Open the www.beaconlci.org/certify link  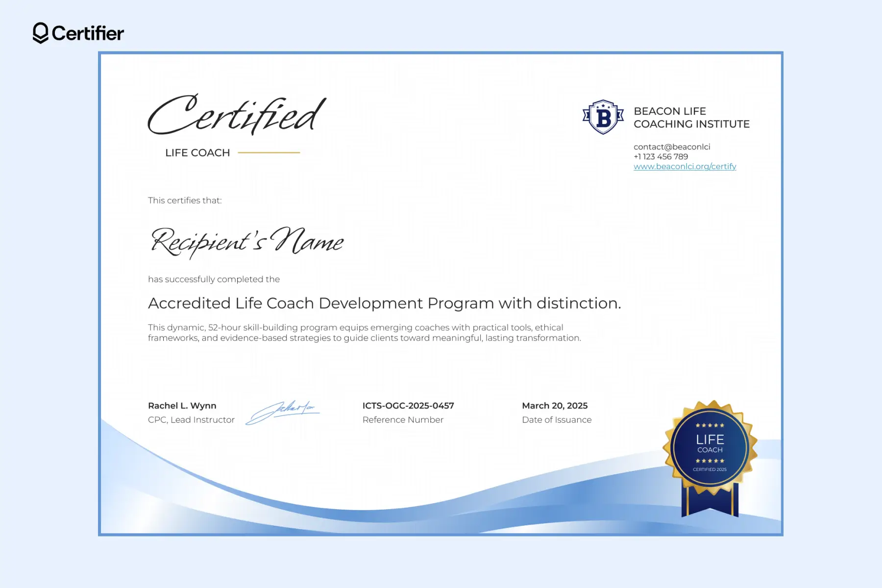point(685,167)
